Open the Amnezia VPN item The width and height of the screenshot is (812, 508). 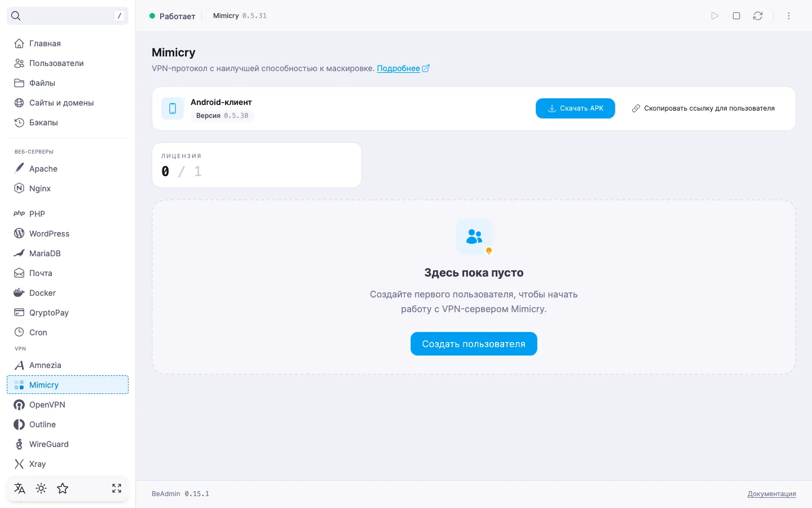click(68, 365)
